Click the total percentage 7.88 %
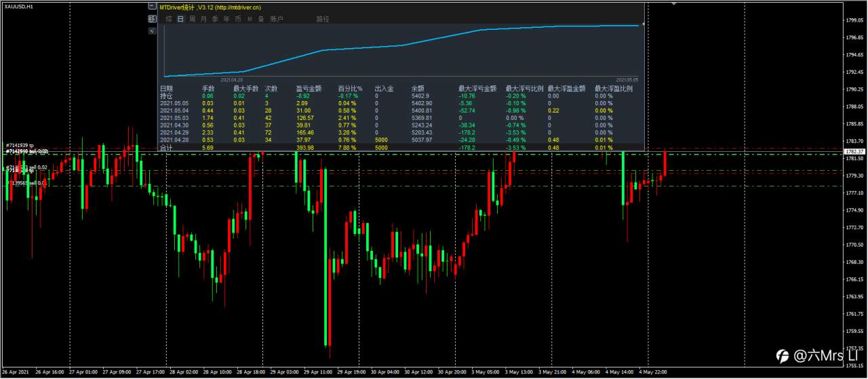868x379 pixels. pyautogui.click(x=349, y=148)
